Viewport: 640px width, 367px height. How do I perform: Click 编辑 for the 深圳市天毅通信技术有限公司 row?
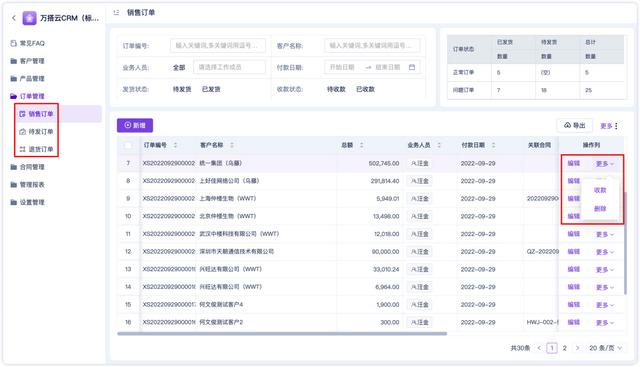pyautogui.click(x=573, y=251)
